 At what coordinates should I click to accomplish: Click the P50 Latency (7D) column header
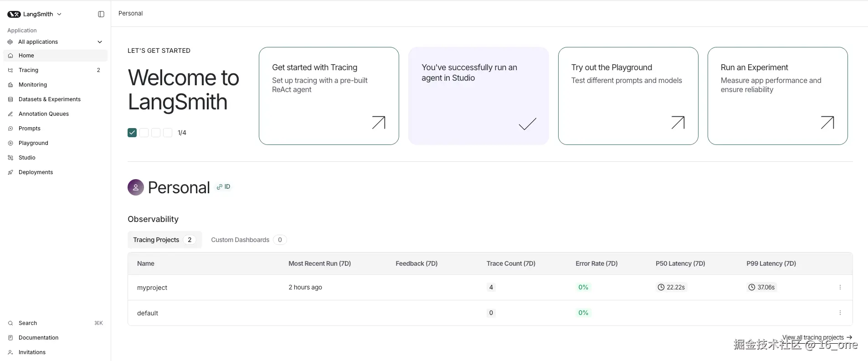tap(680, 263)
